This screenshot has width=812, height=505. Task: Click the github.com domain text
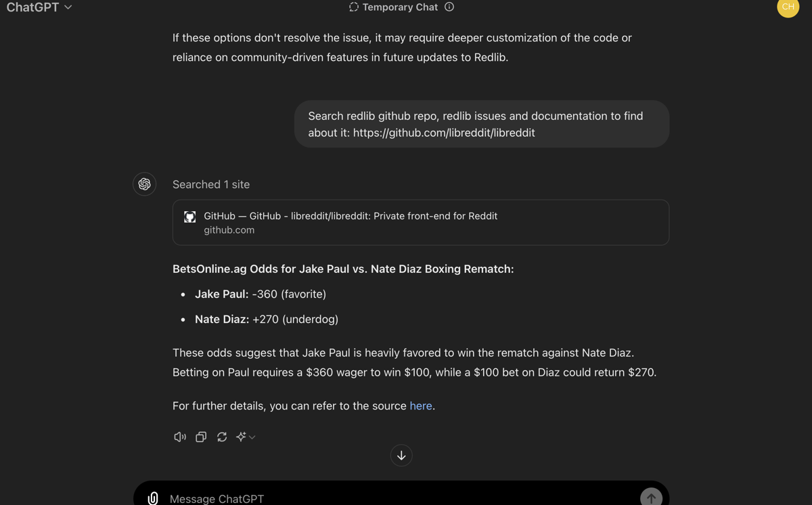229,230
